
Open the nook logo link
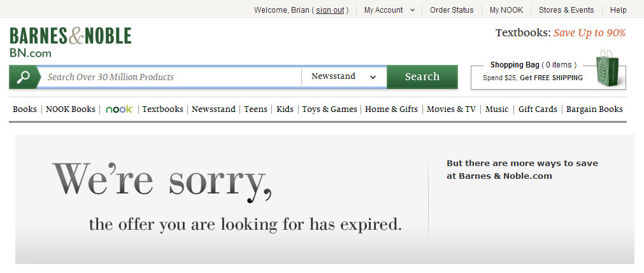(x=119, y=109)
